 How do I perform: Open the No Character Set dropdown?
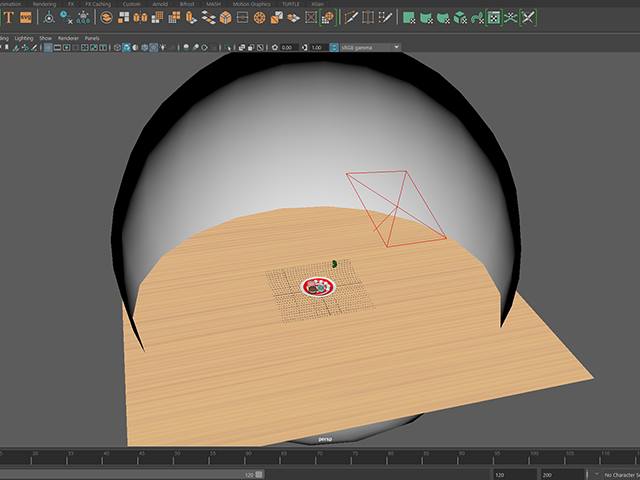click(x=621, y=475)
